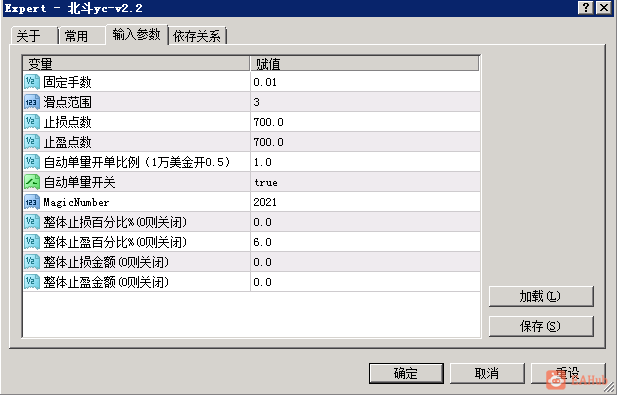Viewport: 617px width, 395px height.
Task: Click the icon beside 止盈点数
Action: tap(32, 142)
